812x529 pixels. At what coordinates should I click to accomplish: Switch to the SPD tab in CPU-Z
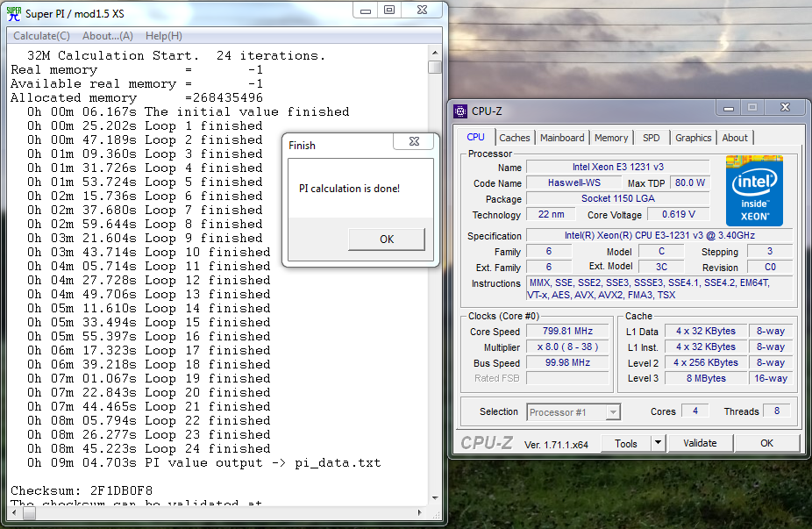tap(651, 138)
